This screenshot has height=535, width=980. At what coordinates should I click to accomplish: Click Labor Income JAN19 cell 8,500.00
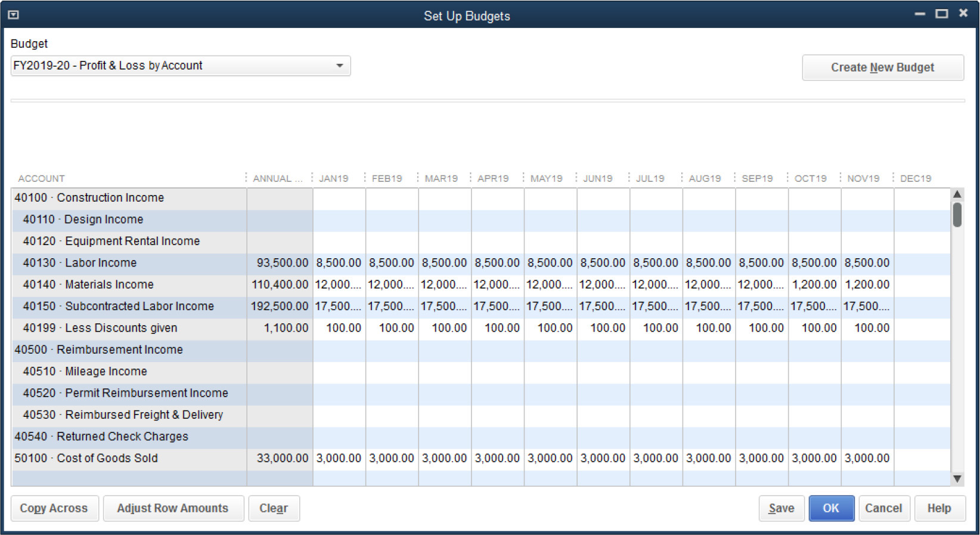click(x=339, y=264)
